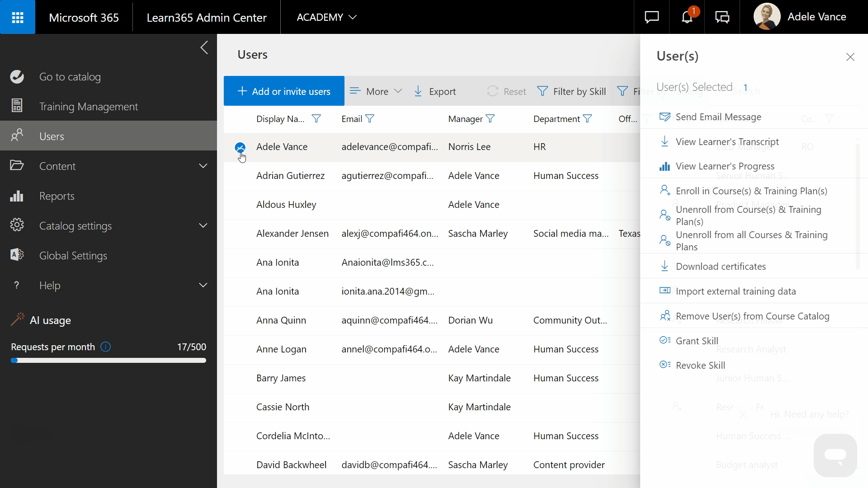This screenshot has height=488, width=868.
Task: Collapse the left navigation sidebar arrow
Action: (x=204, y=47)
